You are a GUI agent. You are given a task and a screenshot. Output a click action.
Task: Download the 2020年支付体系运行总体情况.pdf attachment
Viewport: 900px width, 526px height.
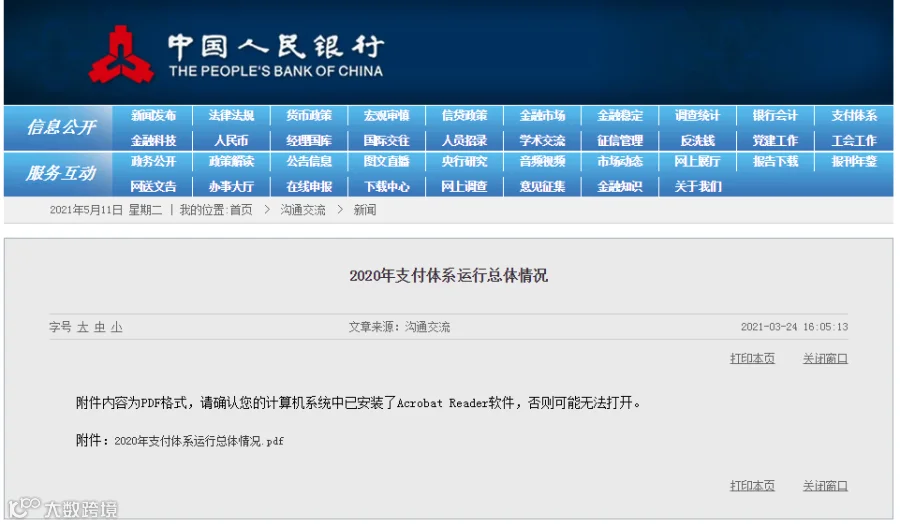pyautogui.click(x=199, y=441)
